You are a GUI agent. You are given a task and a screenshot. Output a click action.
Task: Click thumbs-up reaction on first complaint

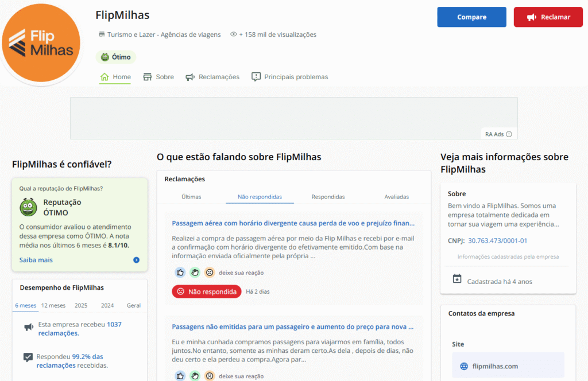(180, 273)
